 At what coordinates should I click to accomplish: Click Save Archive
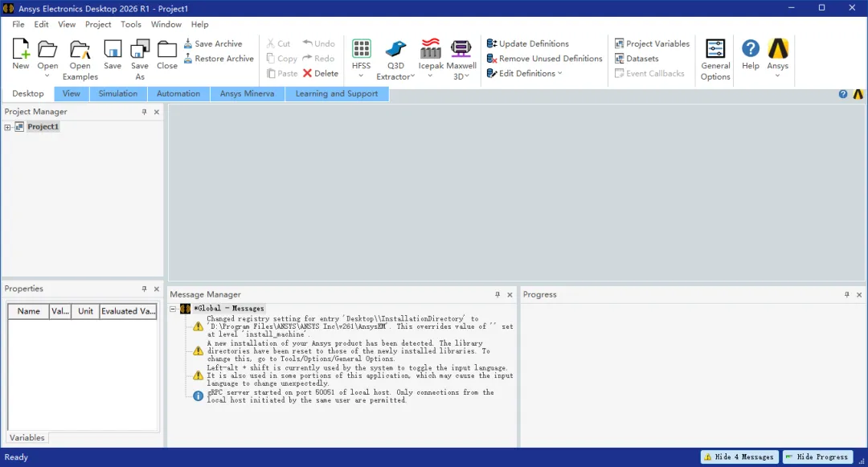tap(213, 43)
